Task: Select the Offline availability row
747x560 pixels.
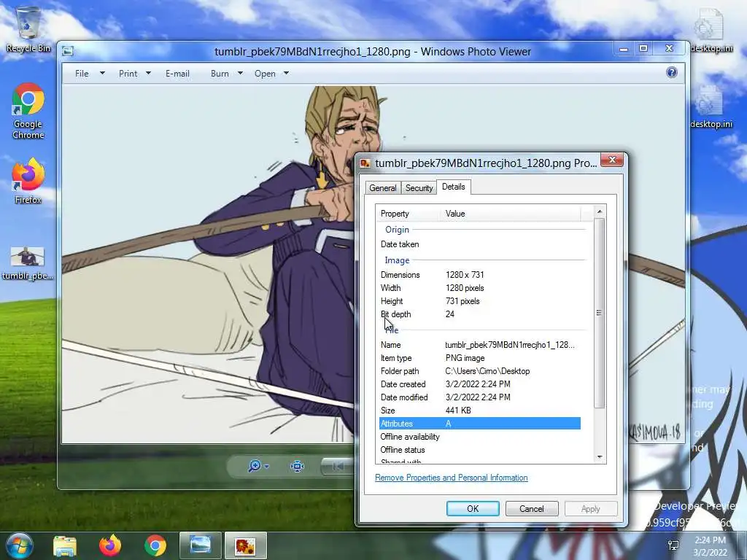Action: (480, 437)
